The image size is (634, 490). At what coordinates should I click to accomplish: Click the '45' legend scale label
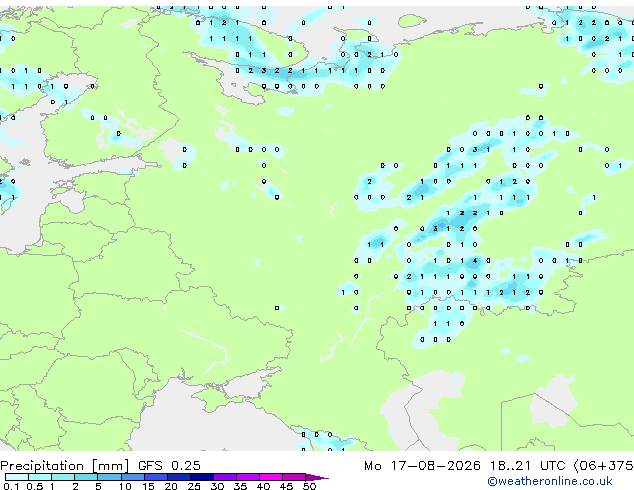coord(286,486)
